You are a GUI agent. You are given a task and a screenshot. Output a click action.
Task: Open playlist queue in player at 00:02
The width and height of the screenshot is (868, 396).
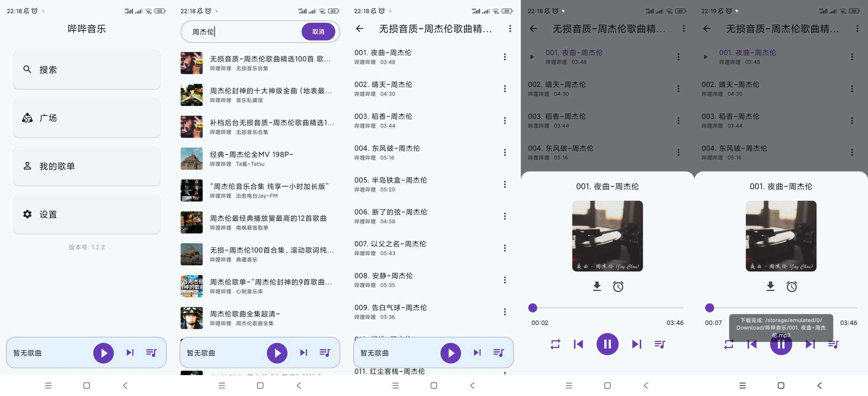[x=660, y=344]
